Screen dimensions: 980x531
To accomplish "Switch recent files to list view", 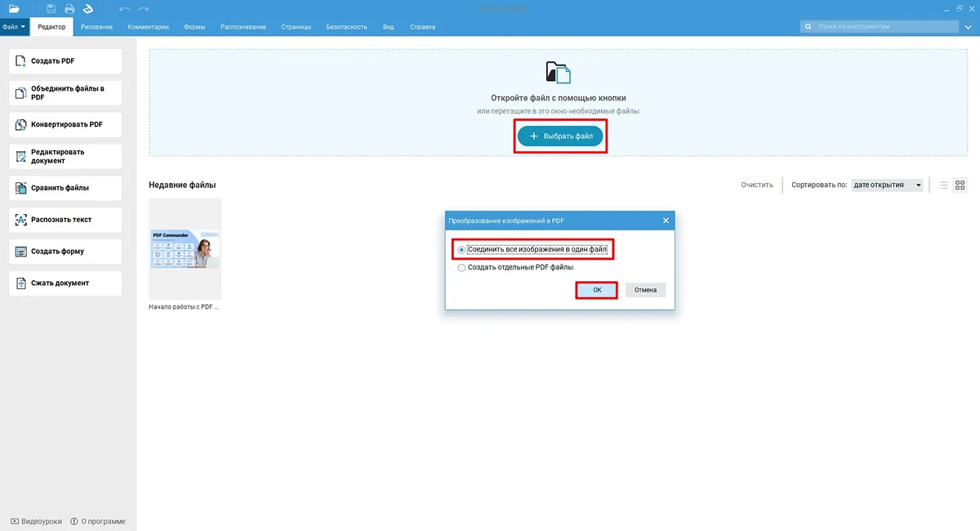I will [x=943, y=185].
